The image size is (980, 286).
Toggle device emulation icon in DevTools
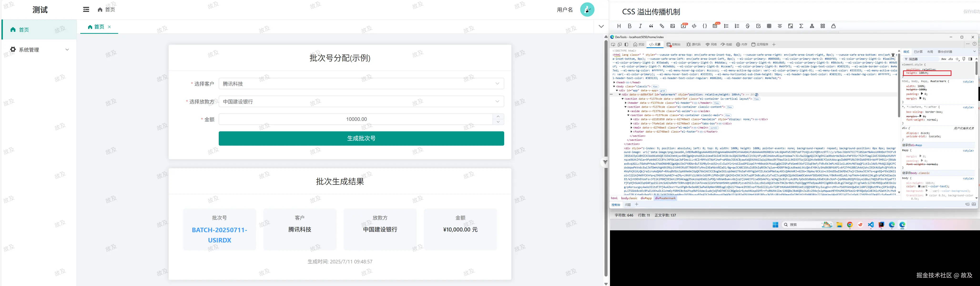point(620,44)
